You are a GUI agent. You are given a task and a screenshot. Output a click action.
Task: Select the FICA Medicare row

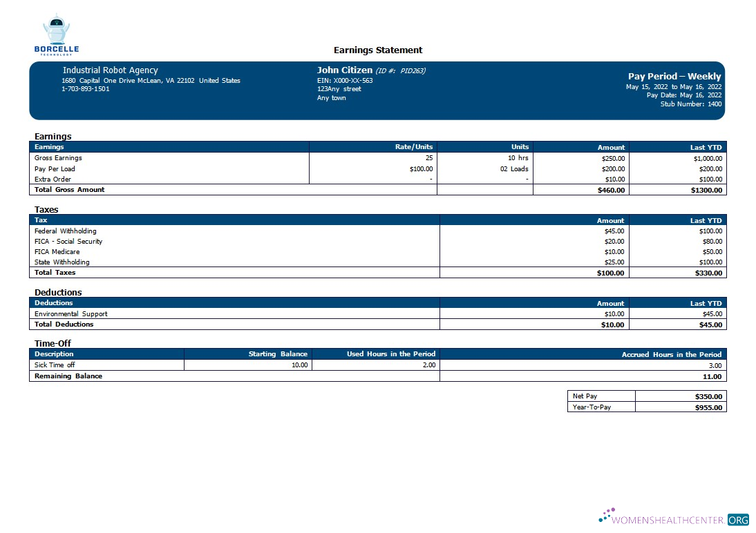click(59, 251)
